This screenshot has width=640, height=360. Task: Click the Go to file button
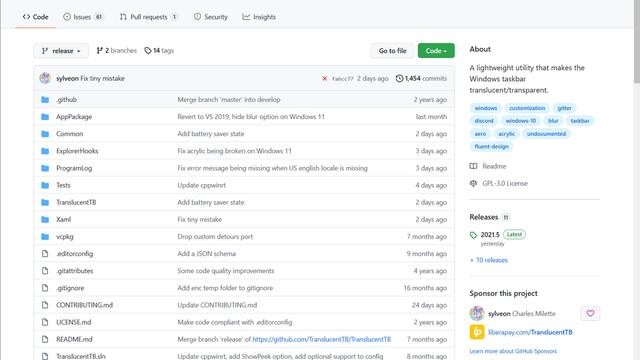392,51
